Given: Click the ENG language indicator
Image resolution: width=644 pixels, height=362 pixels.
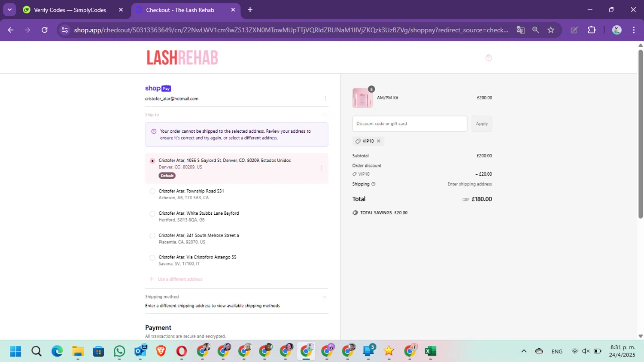Looking at the screenshot, I should coord(557,352).
